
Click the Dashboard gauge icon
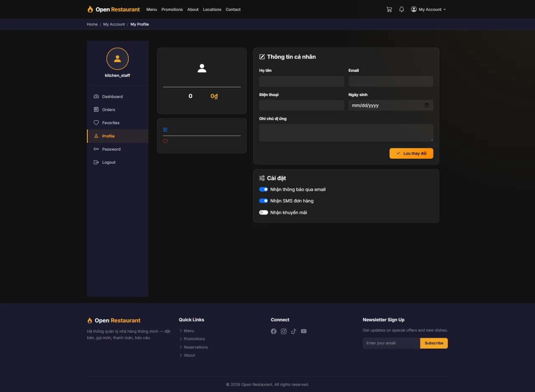coord(96,96)
